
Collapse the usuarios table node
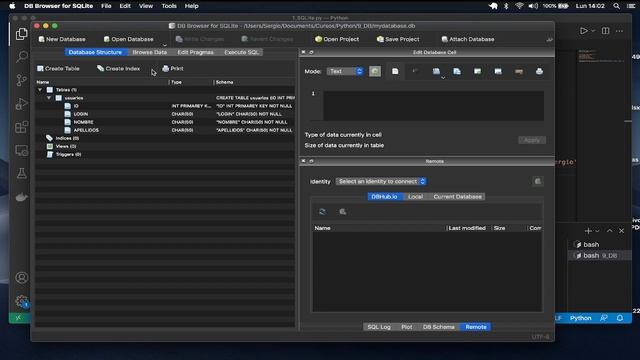pos(49,98)
